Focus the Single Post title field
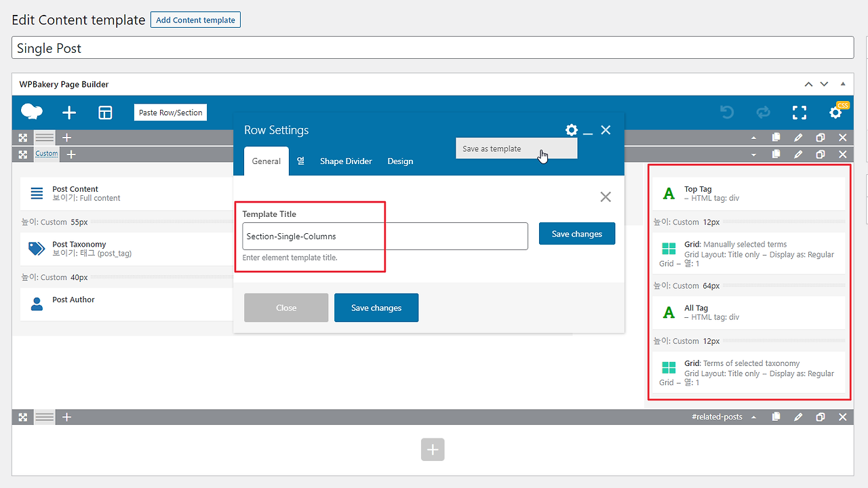The height and width of the screenshot is (488, 868). click(433, 48)
